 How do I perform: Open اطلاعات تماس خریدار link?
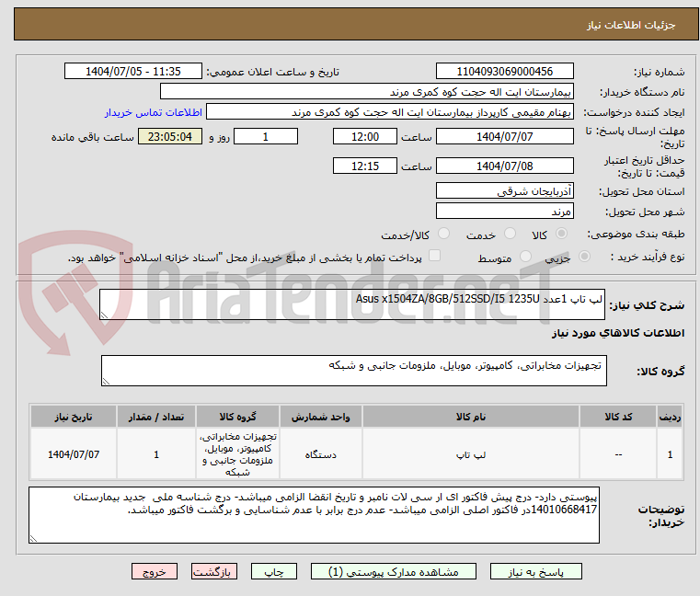[154, 112]
